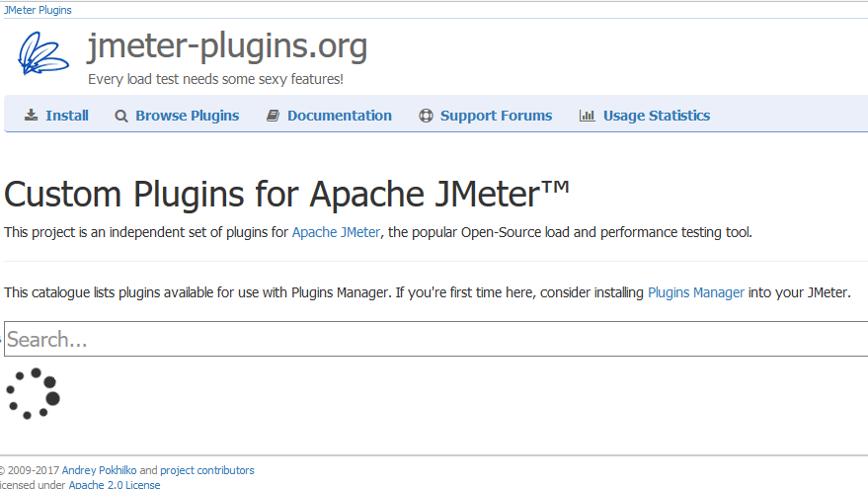This screenshot has width=868, height=489.
Task: Follow the Apache JMeter link
Action: 336,232
